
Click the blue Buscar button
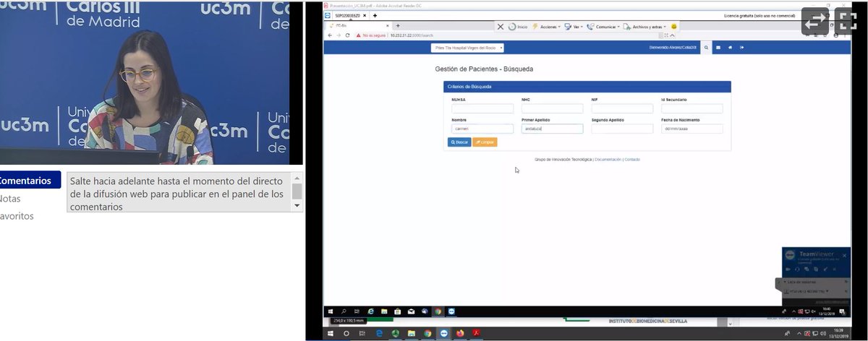[459, 142]
